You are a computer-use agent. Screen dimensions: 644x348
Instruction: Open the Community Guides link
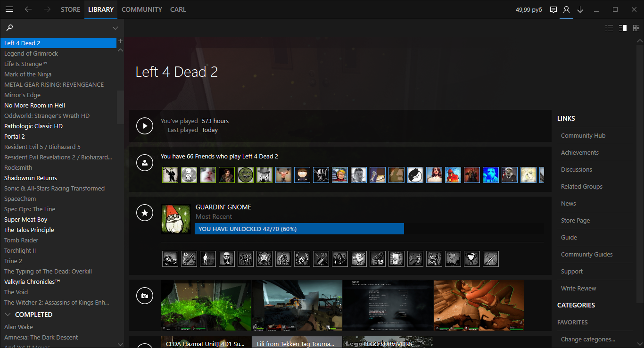point(587,255)
